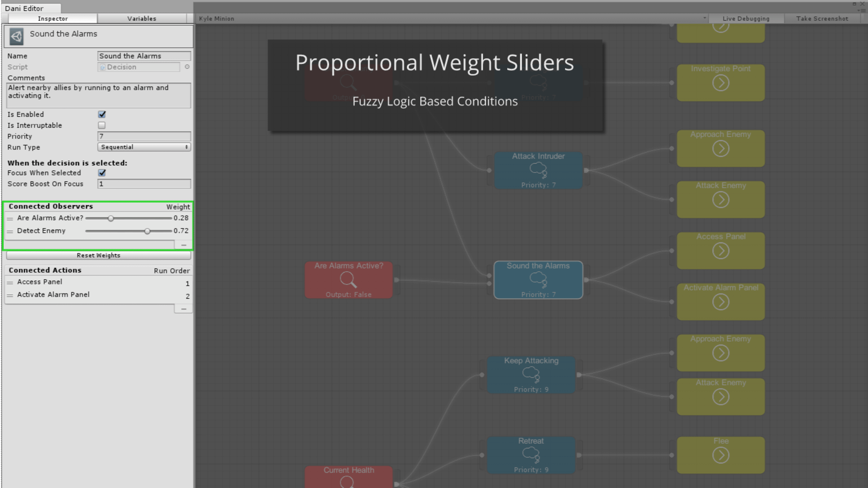Click the Live Debugging button
This screenshot has width=868, height=488.
click(746, 19)
